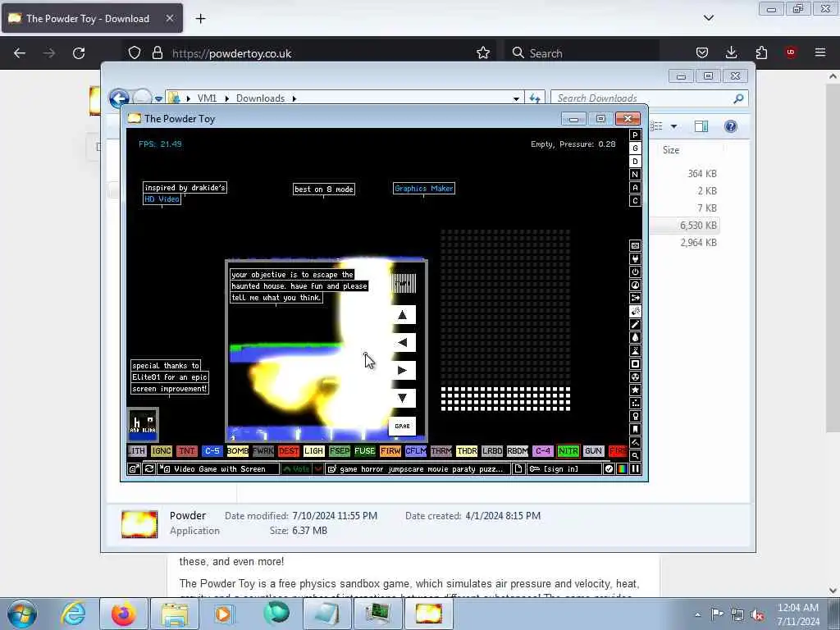Open the Force elements menu
Image resolution: width=840 pixels, height=630 pixels.
click(635, 298)
